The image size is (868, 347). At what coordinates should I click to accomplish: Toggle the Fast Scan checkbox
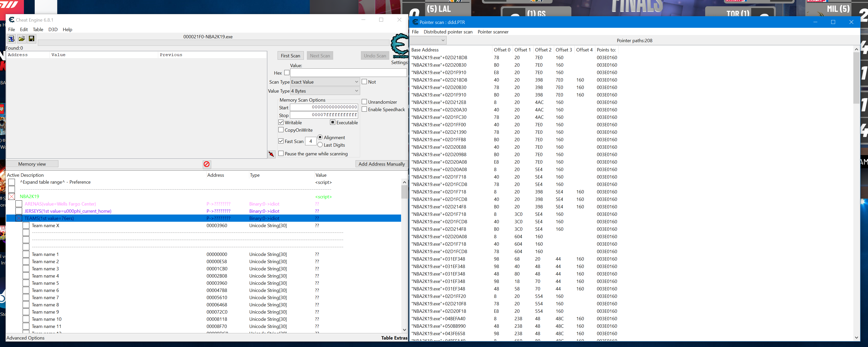(x=281, y=141)
